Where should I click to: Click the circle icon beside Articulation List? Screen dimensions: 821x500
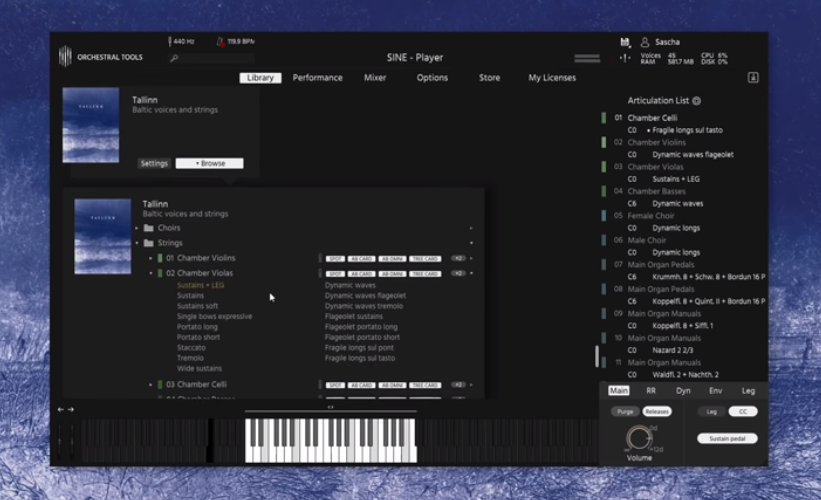click(696, 101)
